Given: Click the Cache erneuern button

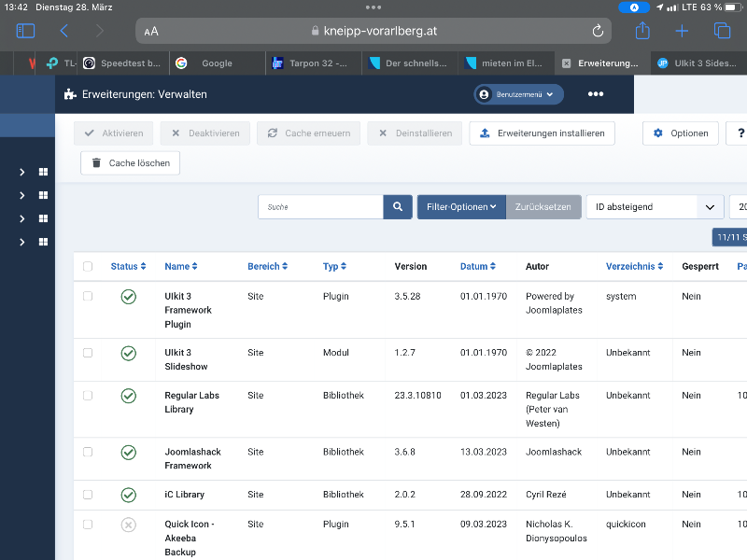Looking at the screenshot, I should (309, 133).
